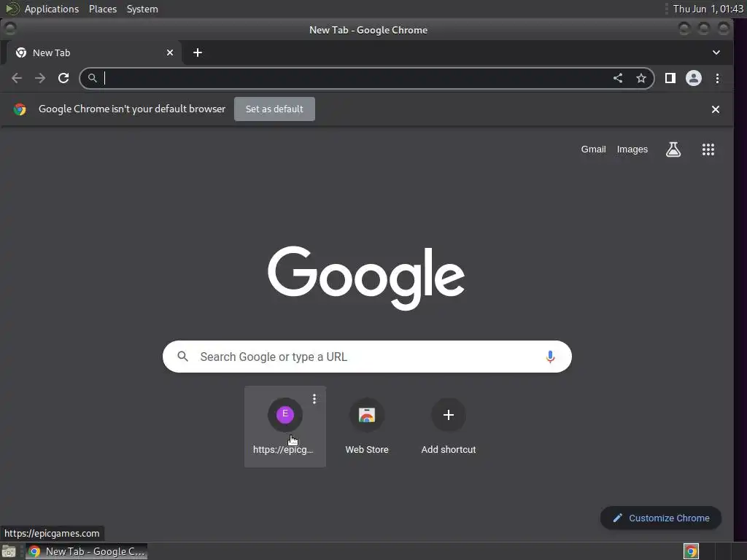Click the Chrome icon in system tray

pyautogui.click(x=692, y=551)
